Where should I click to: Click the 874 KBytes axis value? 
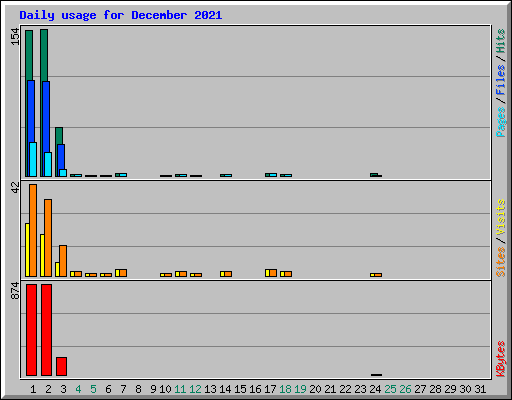pos(15,291)
